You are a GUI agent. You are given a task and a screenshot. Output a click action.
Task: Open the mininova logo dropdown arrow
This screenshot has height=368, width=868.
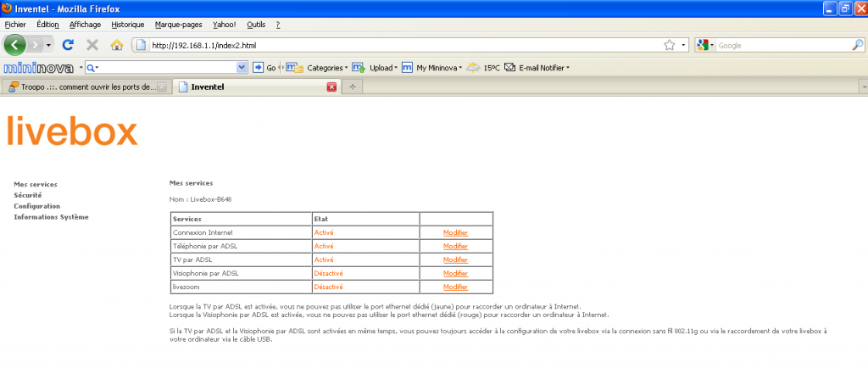point(81,68)
